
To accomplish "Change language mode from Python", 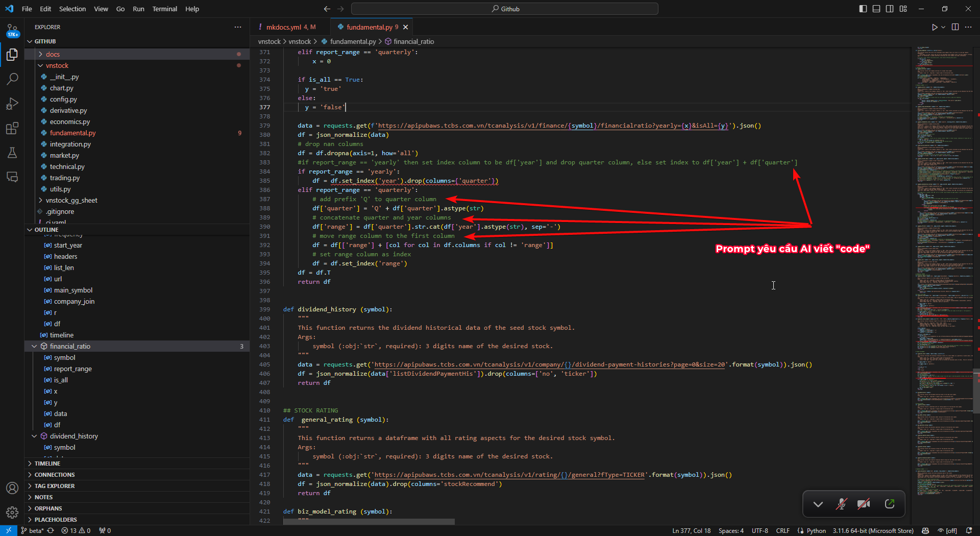I will point(816,530).
